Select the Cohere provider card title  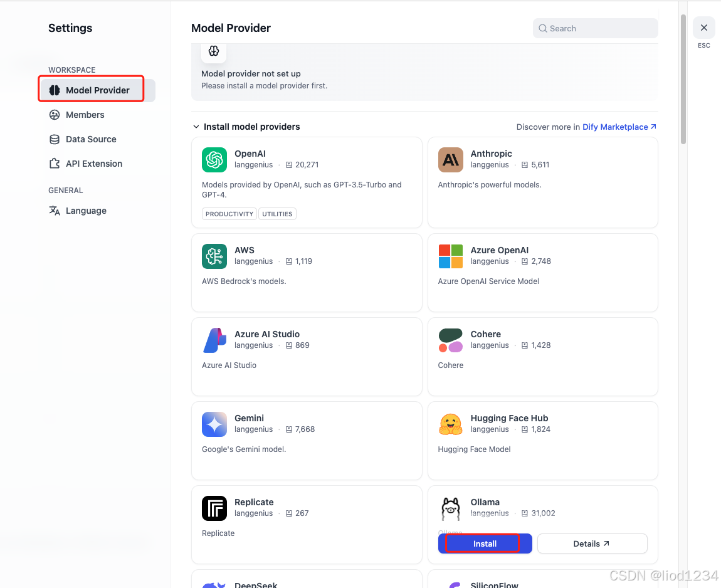485,334
